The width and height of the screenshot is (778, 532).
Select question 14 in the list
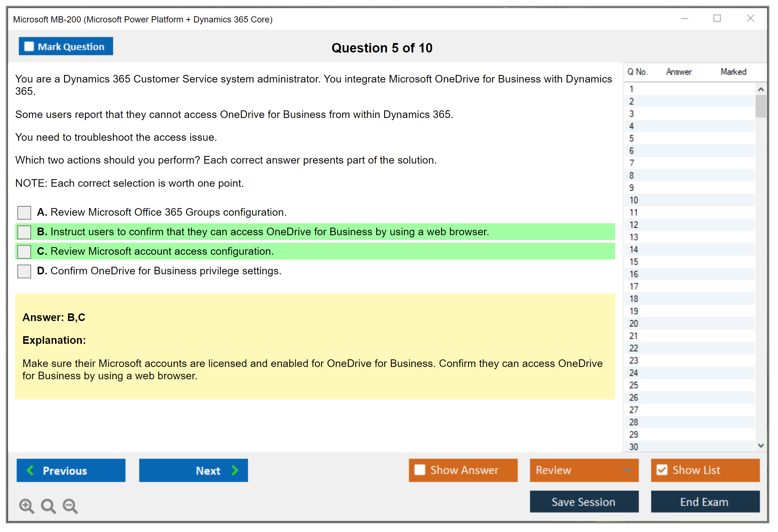coord(634,250)
